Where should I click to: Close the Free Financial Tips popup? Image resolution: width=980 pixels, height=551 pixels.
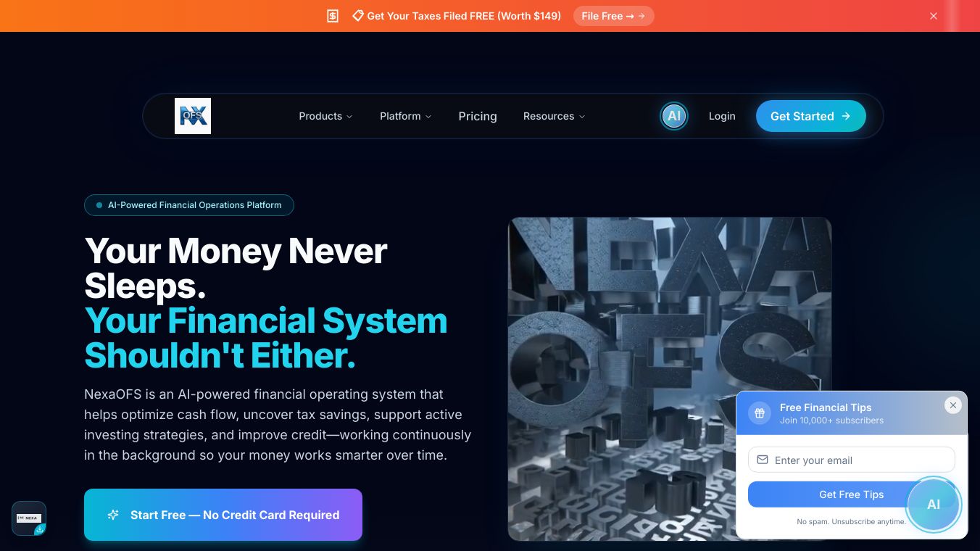[x=953, y=405]
